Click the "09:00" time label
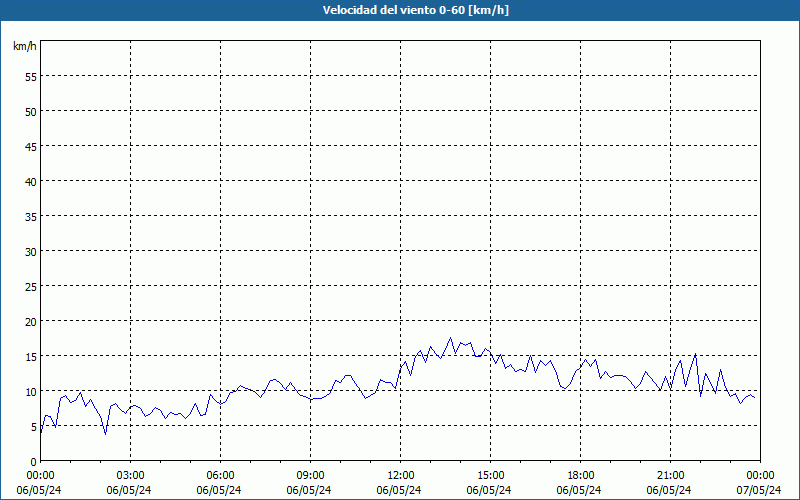Screen dimensions: 800x500 pyautogui.click(x=310, y=476)
